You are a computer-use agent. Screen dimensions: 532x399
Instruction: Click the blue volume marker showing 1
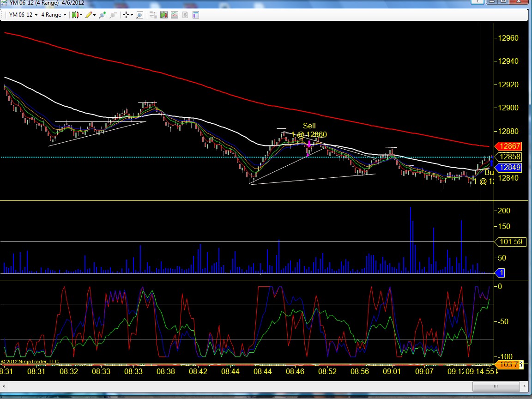click(x=500, y=273)
